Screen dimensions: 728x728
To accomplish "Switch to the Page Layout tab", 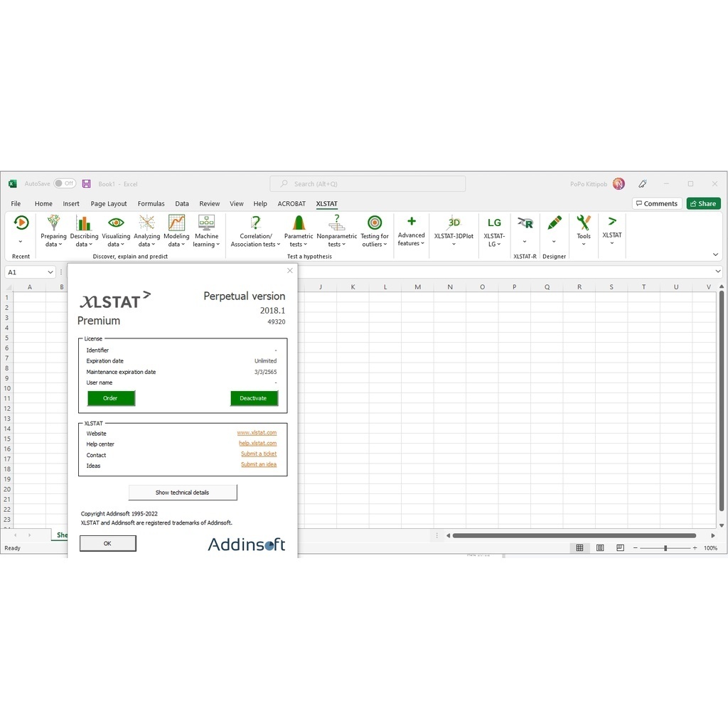I will (x=109, y=203).
